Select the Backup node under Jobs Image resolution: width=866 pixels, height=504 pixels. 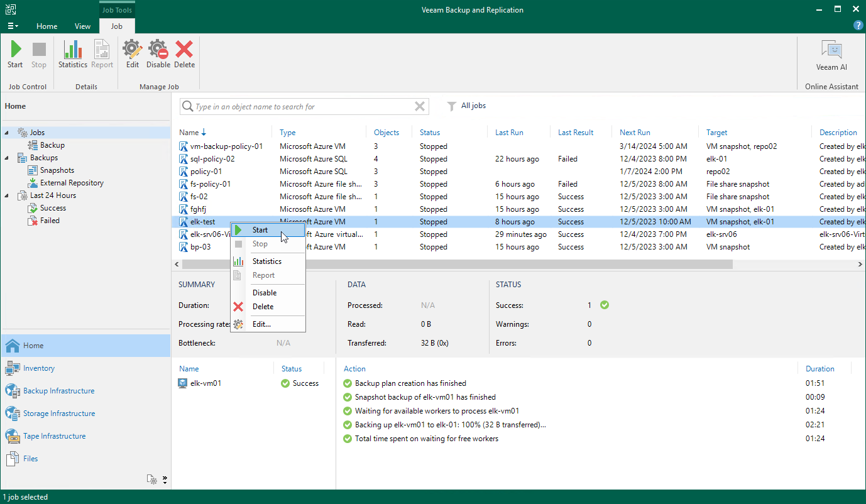click(x=52, y=145)
